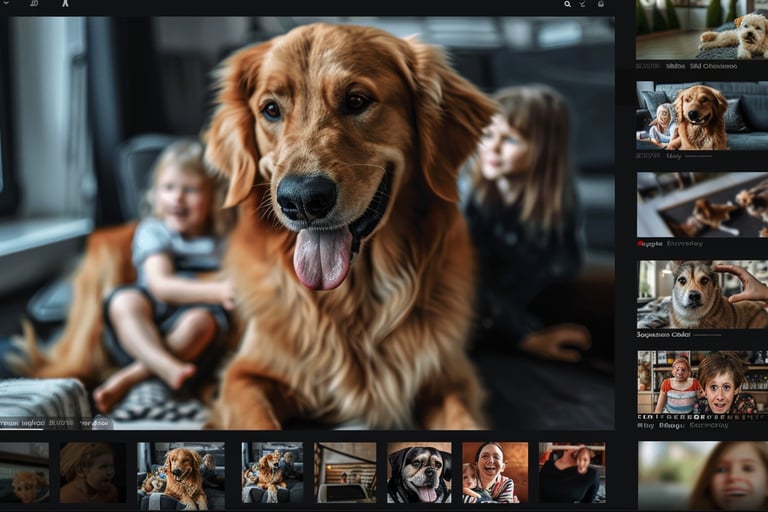Open sidebar thumbnail of retriever with girl on sofa
Image resolution: width=768 pixels, height=512 pixels.
[702, 115]
